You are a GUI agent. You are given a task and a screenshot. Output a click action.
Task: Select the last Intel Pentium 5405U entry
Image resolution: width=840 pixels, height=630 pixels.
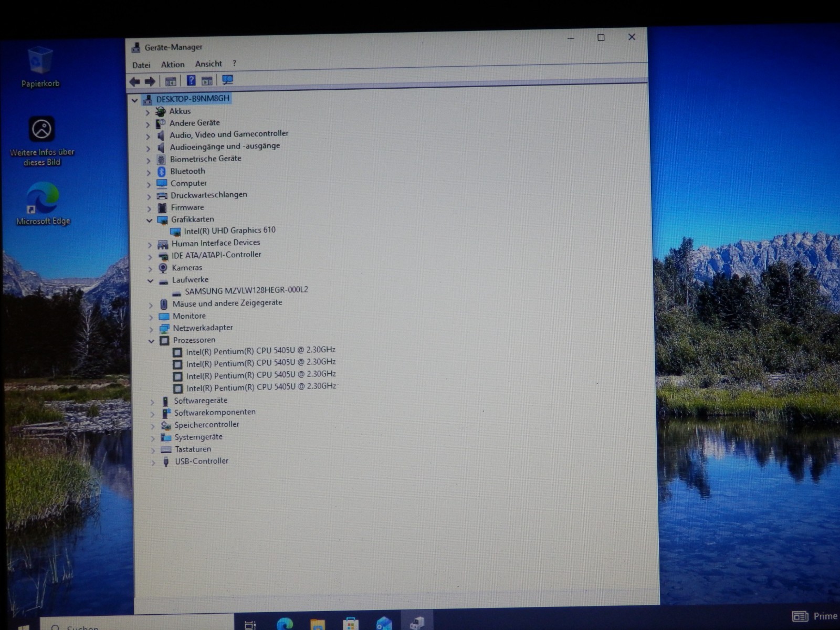261,387
